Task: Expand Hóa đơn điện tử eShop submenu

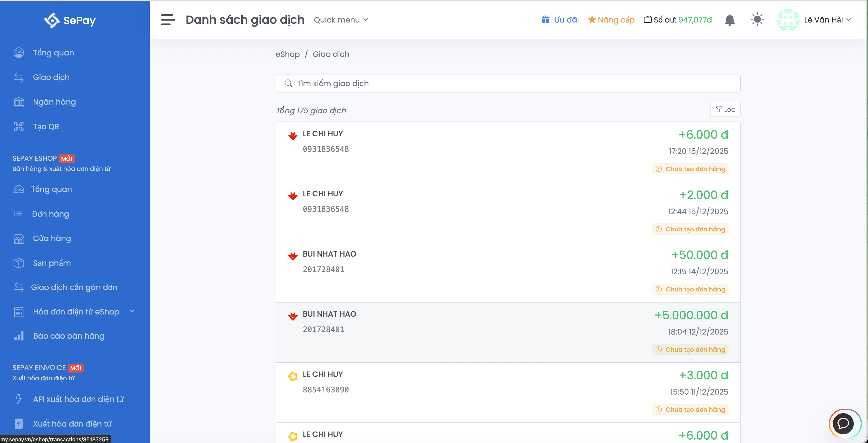Action: 76,312
